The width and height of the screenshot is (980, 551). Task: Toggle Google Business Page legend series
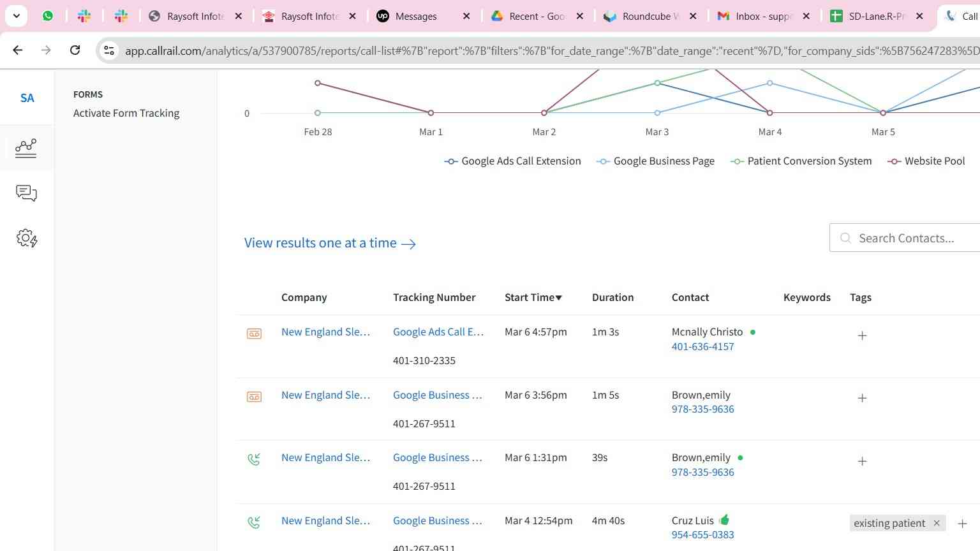[655, 161]
